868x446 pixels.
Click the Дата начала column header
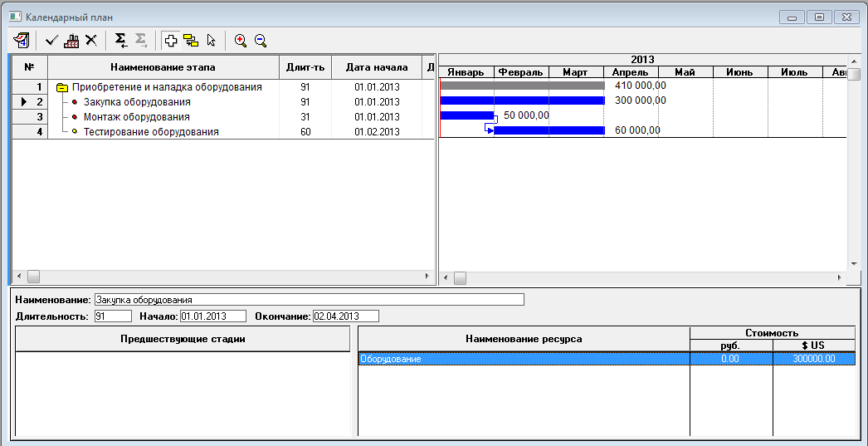pos(377,67)
